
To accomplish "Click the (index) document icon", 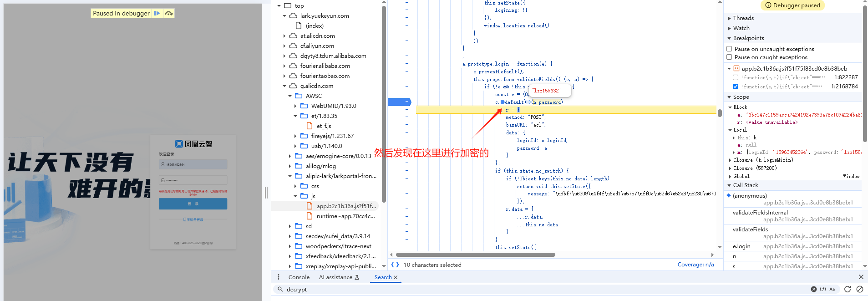I will click(x=299, y=26).
